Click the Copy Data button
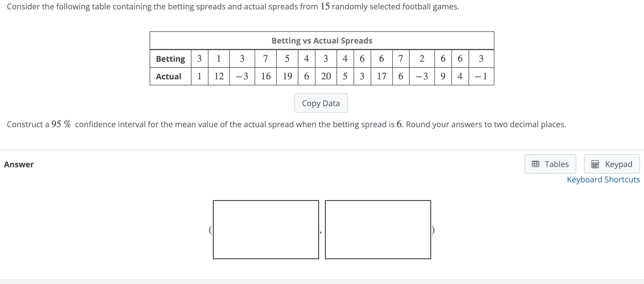Image resolution: width=644 pixels, height=284 pixels. [321, 103]
